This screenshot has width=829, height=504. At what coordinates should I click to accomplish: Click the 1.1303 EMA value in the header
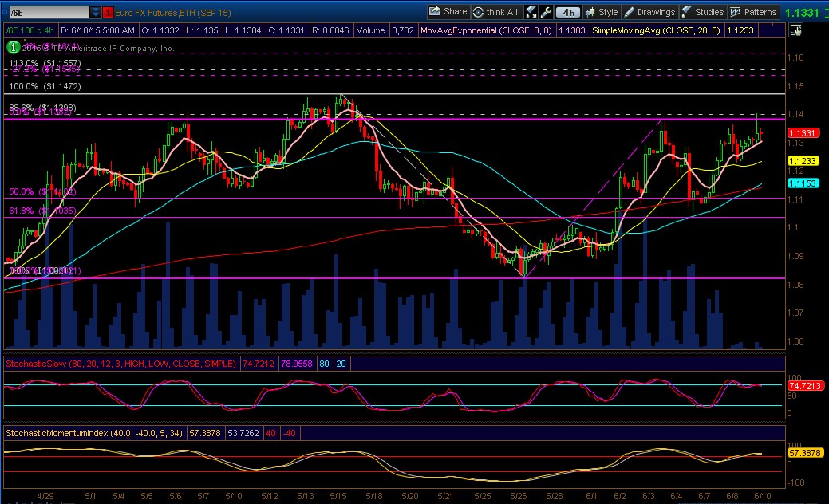(x=572, y=30)
